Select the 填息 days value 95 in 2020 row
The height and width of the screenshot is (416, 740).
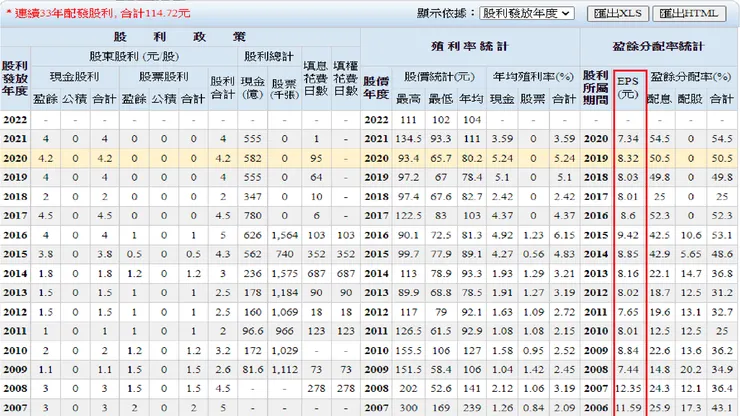316,158
